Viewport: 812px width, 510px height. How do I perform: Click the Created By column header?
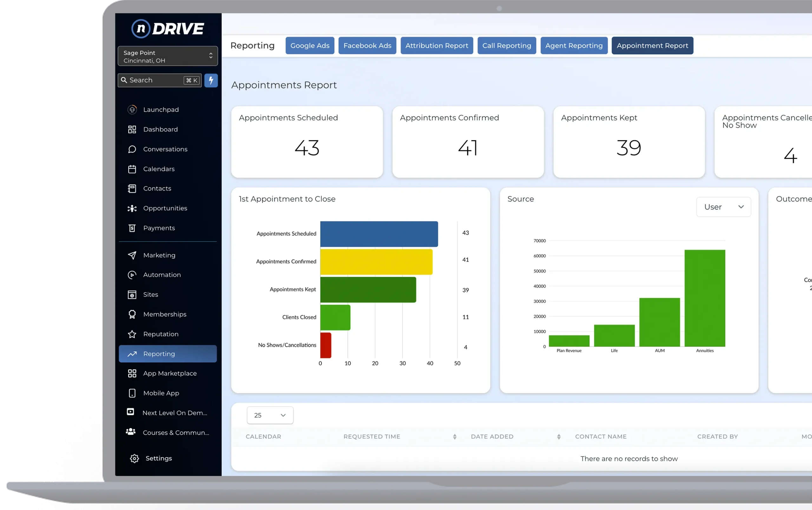point(717,437)
